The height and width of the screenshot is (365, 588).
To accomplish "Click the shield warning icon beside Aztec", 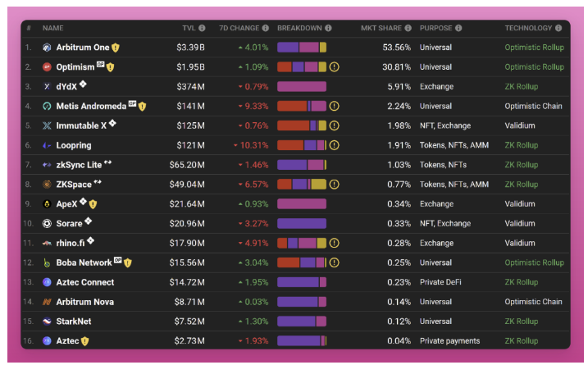I will pos(85,341).
